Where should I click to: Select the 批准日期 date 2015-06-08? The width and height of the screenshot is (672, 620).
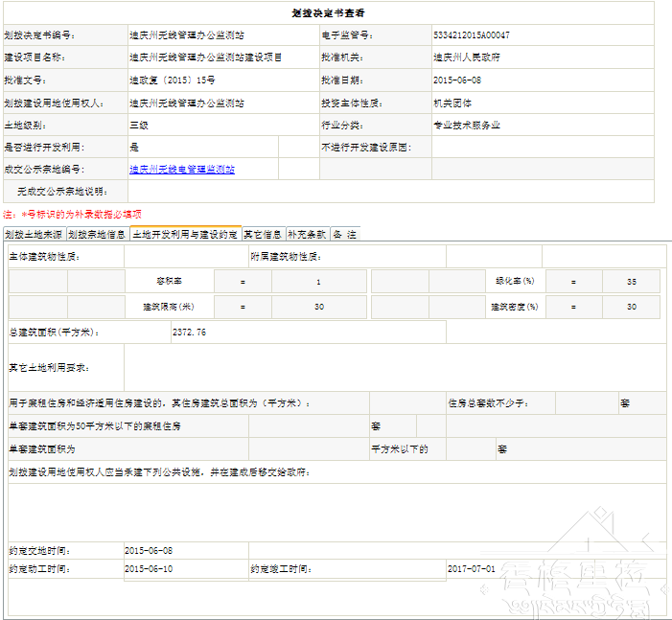coord(457,80)
